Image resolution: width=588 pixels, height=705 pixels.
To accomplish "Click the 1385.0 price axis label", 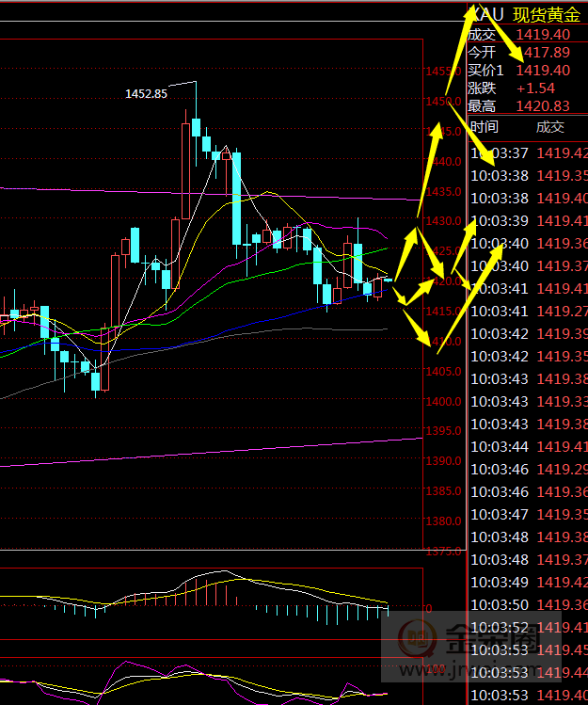I will [x=443, y=491].
